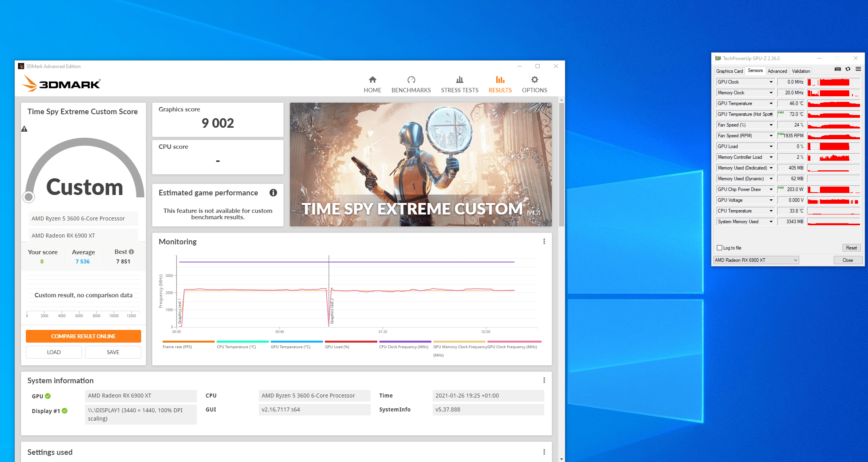Open System information three-dot menu
868x462 pixels.
(544, 380)
